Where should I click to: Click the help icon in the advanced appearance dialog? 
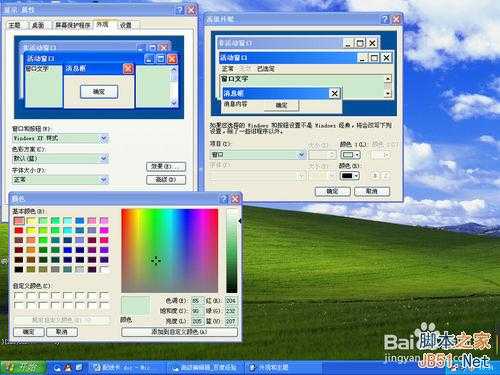pyautogui.click(x=385, y=19)
